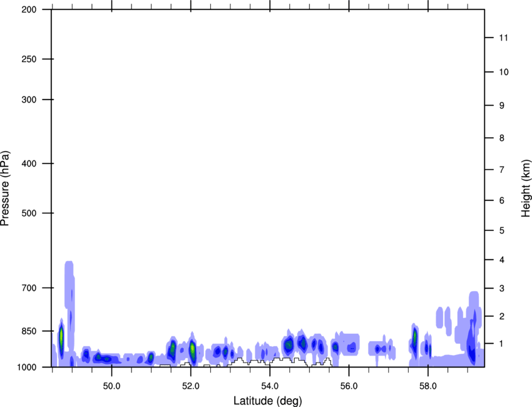The height and width of the screenshot is (407, 532).
Task: Click the 50.0 latitude tick label
Action: (x=111, y=386)
